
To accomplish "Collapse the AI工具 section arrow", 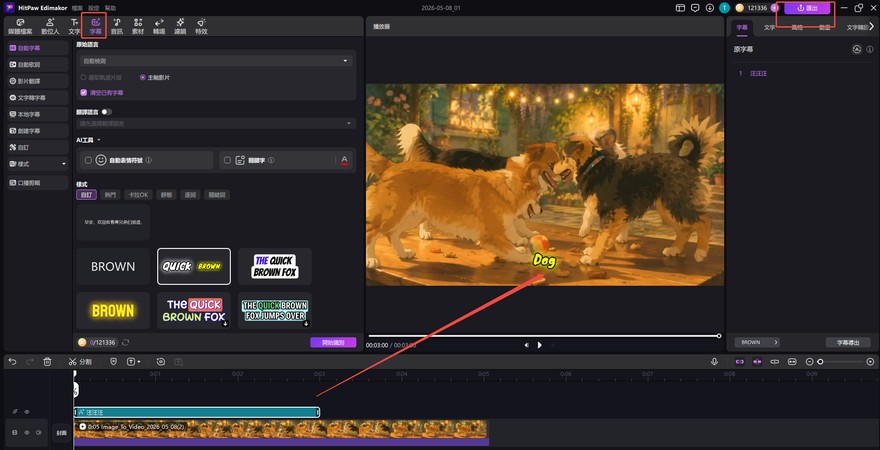I will click(99, 140).
